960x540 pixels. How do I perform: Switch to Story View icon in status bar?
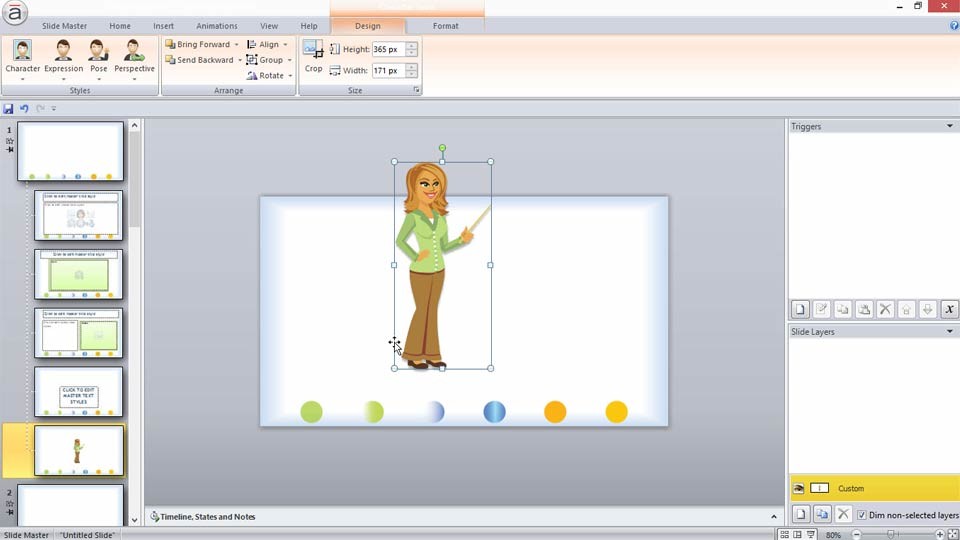(784, 534)
